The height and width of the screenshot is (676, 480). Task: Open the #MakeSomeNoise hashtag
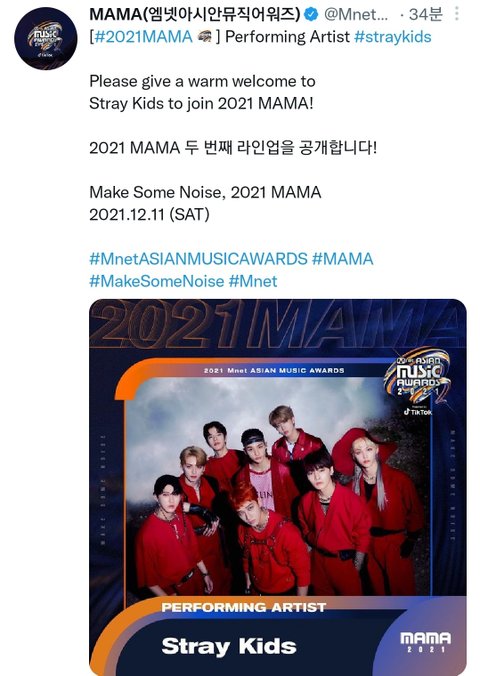(157, 281)
